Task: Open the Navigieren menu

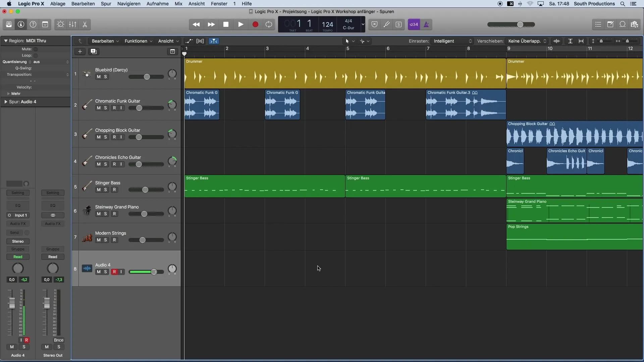Action: 129,4
